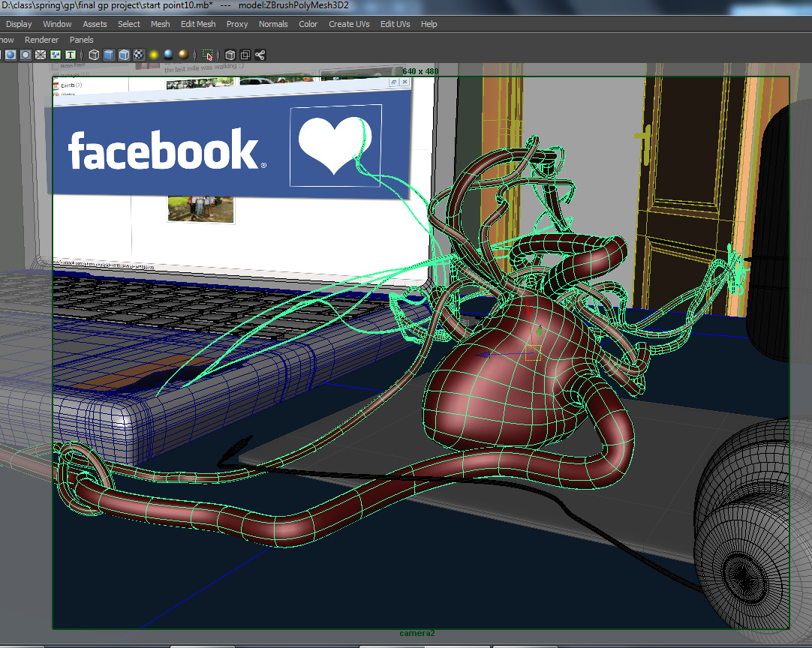Screen dimensions: 812x648
Task: Open the Color menu
Action: 308,24
